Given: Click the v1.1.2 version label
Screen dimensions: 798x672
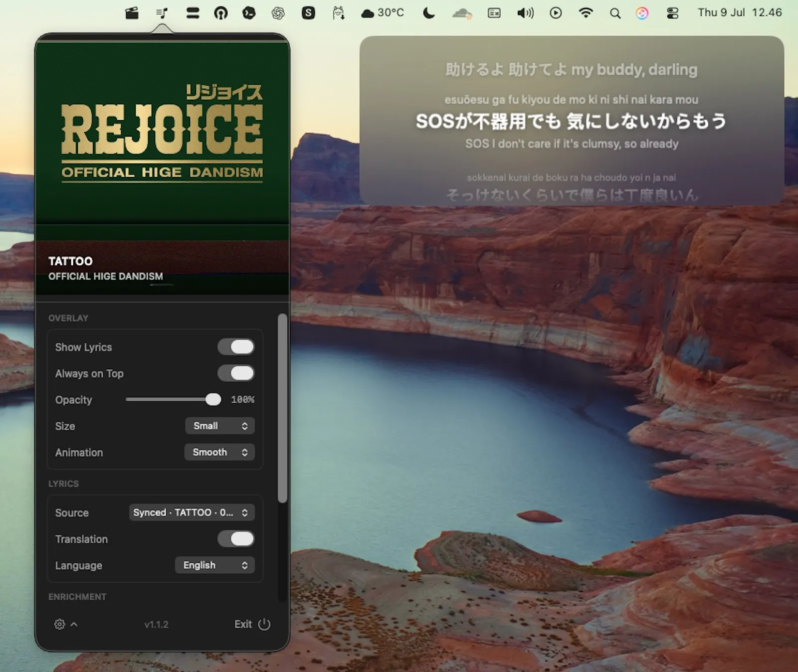Looking at the screenshot, I should [x=156, y=625].
